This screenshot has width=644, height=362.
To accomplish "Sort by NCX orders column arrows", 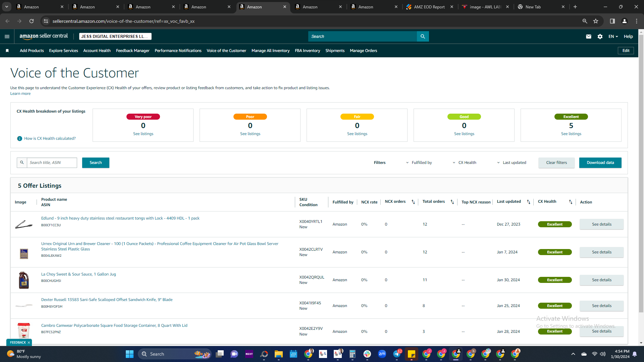I will pos(413,202).
